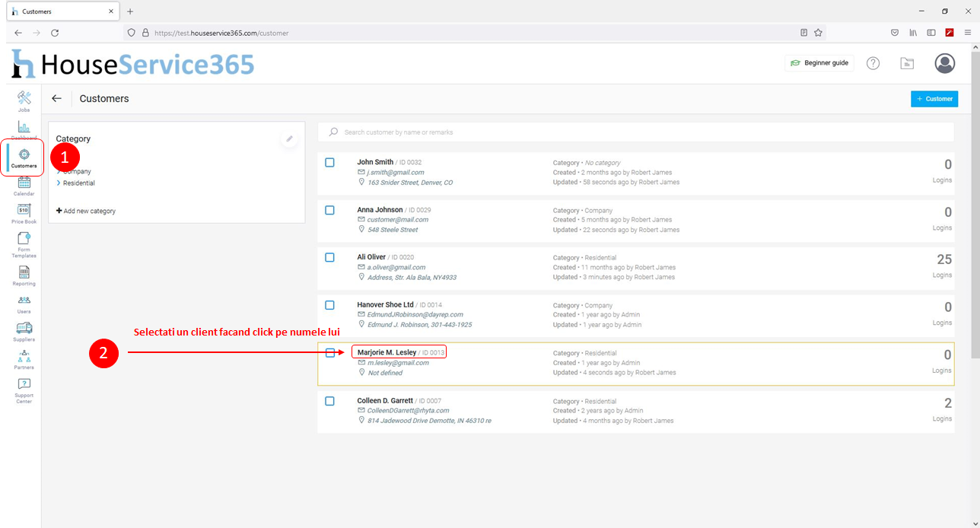Click the 25 Logins count for Ali Oliver

pyautogui.click(x=943, y=260)
